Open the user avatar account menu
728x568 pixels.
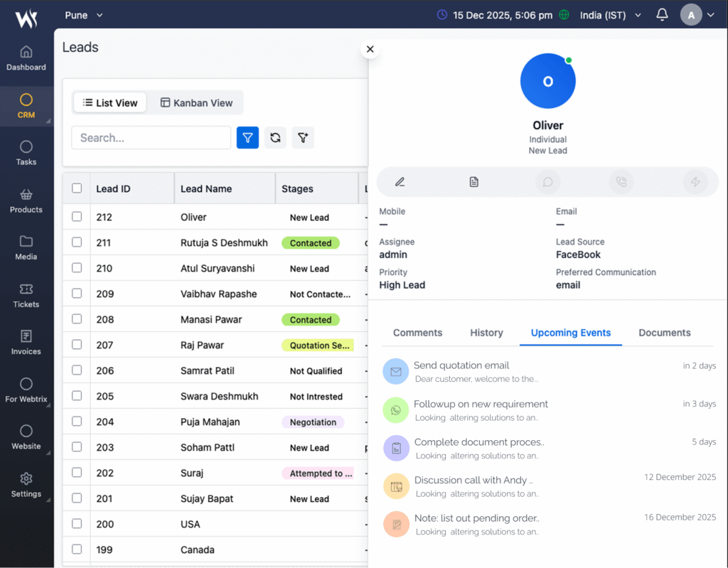[697, 15]
